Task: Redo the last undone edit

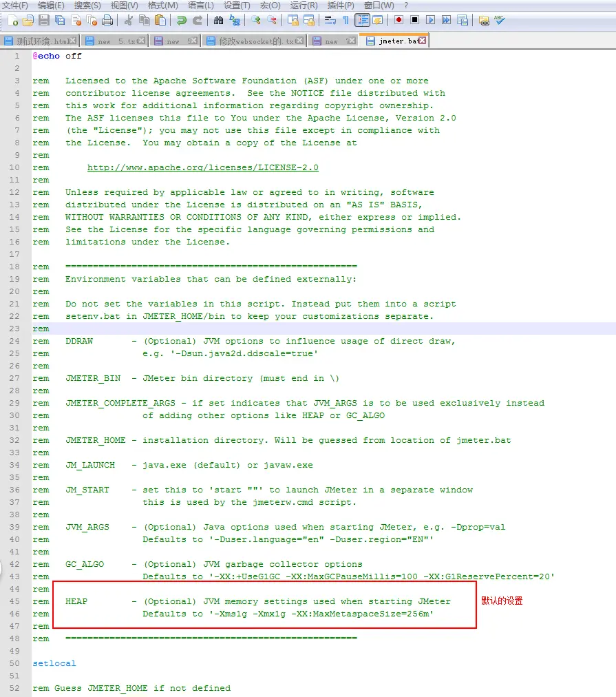Action: 198,21
